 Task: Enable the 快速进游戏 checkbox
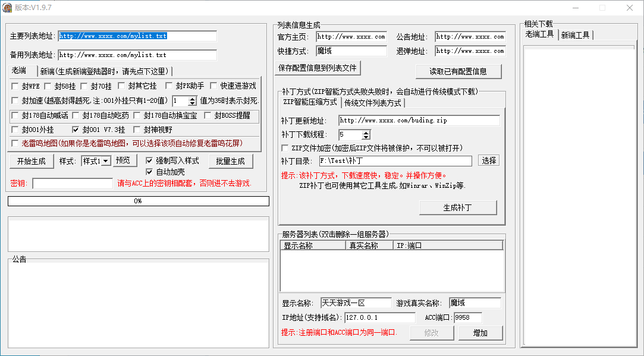pos(213,86)
